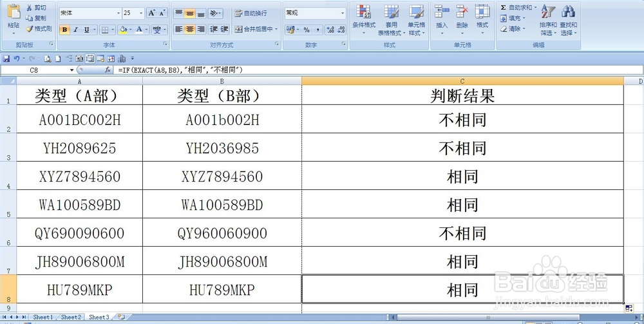Image resolution: width=644 pixels, height=324 pixels.
Task: Click the print preview icon
Action: pos(48,59)
